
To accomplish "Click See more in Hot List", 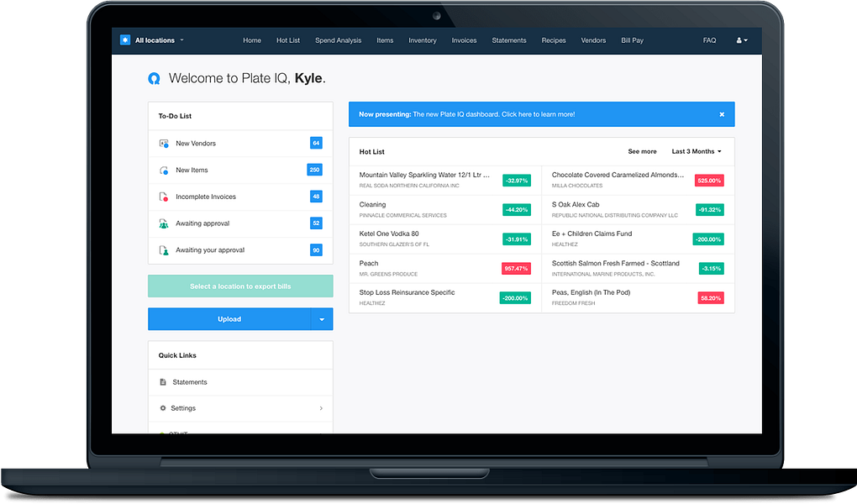I will pyautogui.click(x=642, y=151).
